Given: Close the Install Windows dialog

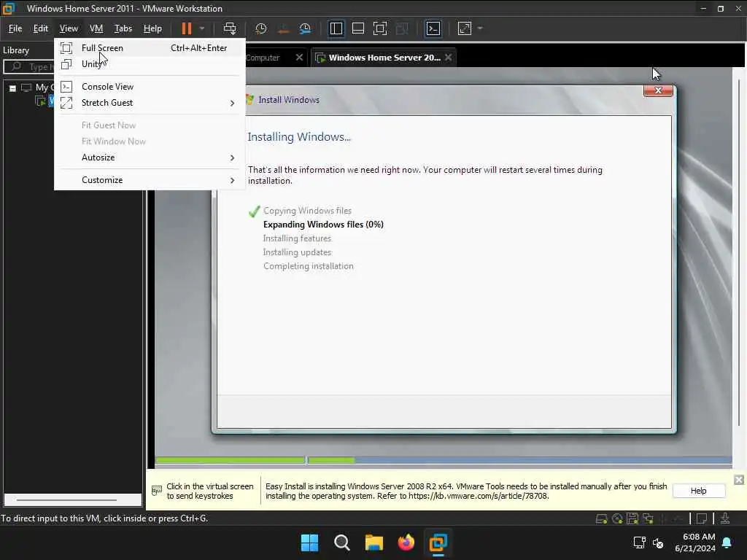Looking at the screenshot, I should [x=658, y=90].
